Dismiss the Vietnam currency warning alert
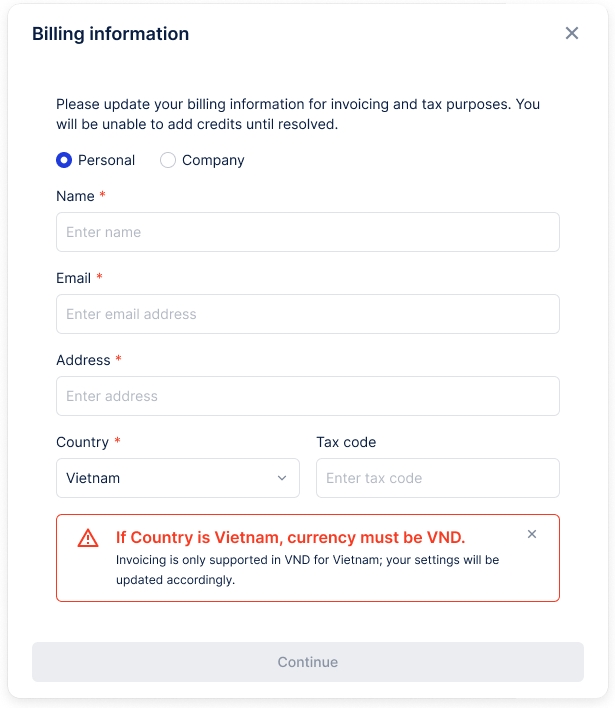Screen dimensions: 615x708 pyautogui.click(x=532, y=534)
